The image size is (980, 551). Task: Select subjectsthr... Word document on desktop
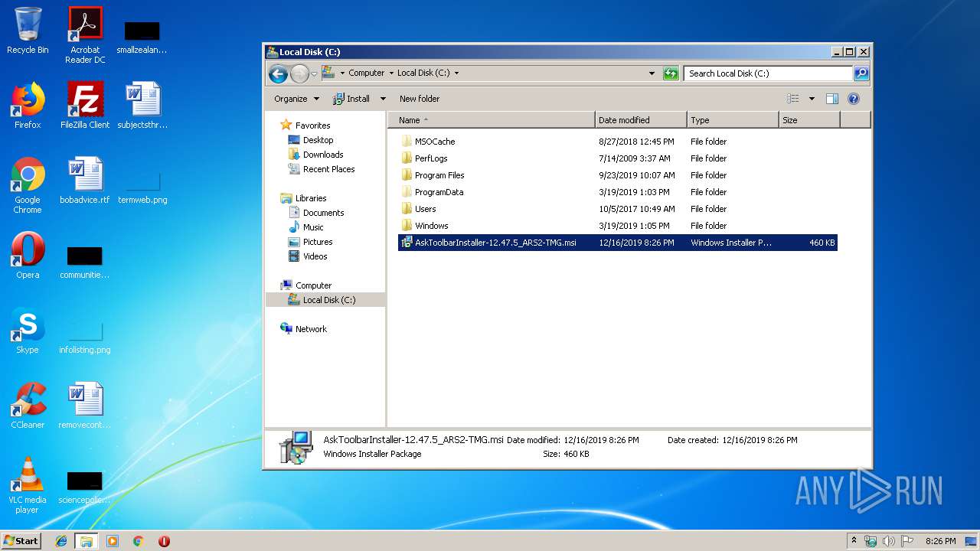(142, 106)
